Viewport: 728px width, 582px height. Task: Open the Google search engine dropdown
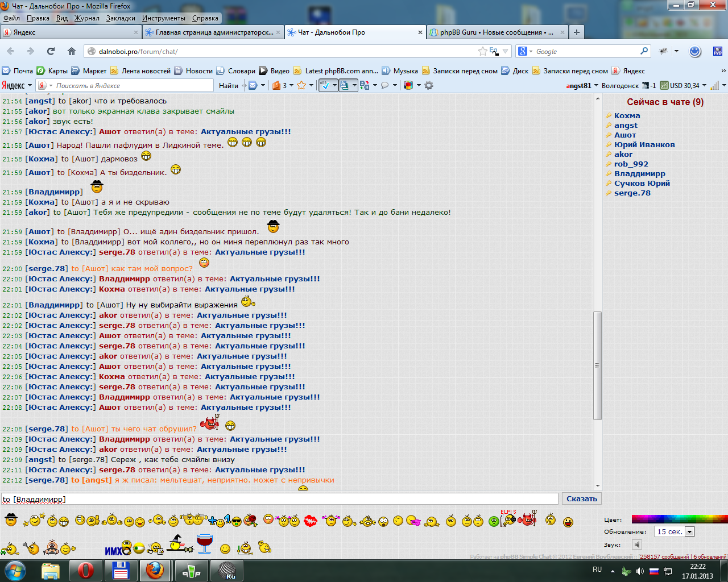[525, 51]
